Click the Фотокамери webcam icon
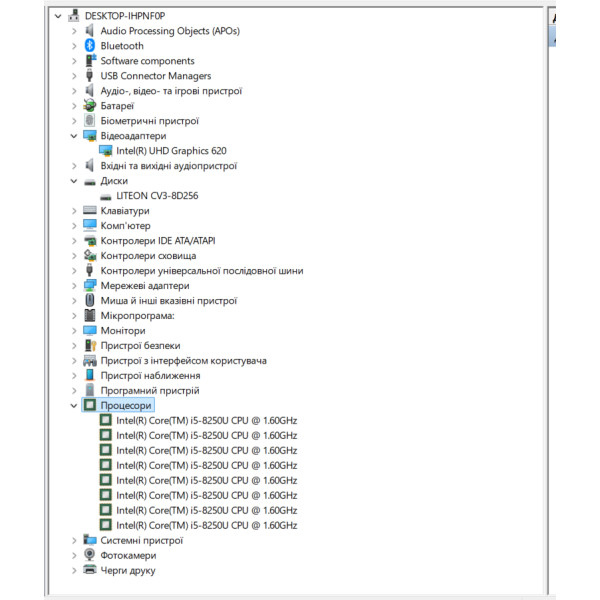The width and height of the screenshot is (600, 600). (x=90, y=555)
